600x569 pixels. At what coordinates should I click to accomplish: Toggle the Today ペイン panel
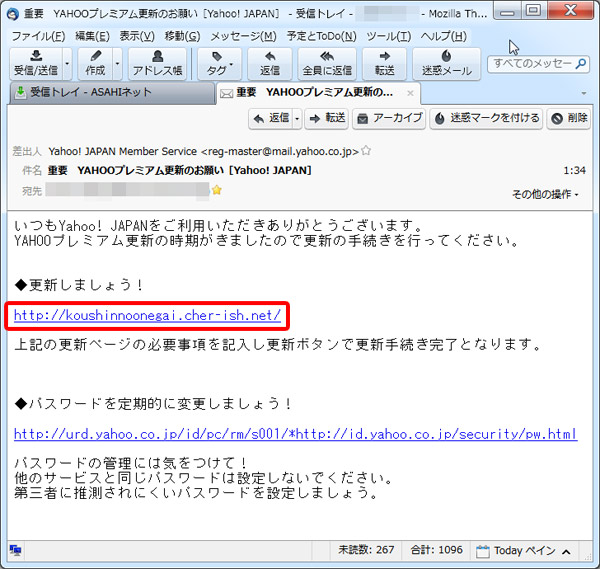tap(523, 551)
